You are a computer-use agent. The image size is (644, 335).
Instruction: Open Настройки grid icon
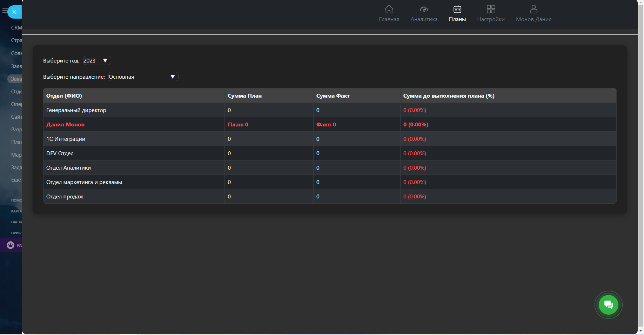tap(491, 9)
